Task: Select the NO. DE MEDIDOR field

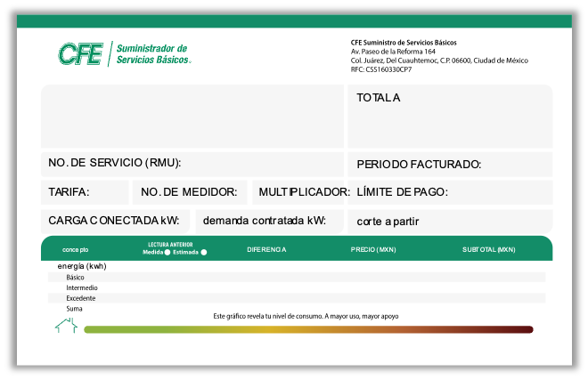Action: (190, 192)
